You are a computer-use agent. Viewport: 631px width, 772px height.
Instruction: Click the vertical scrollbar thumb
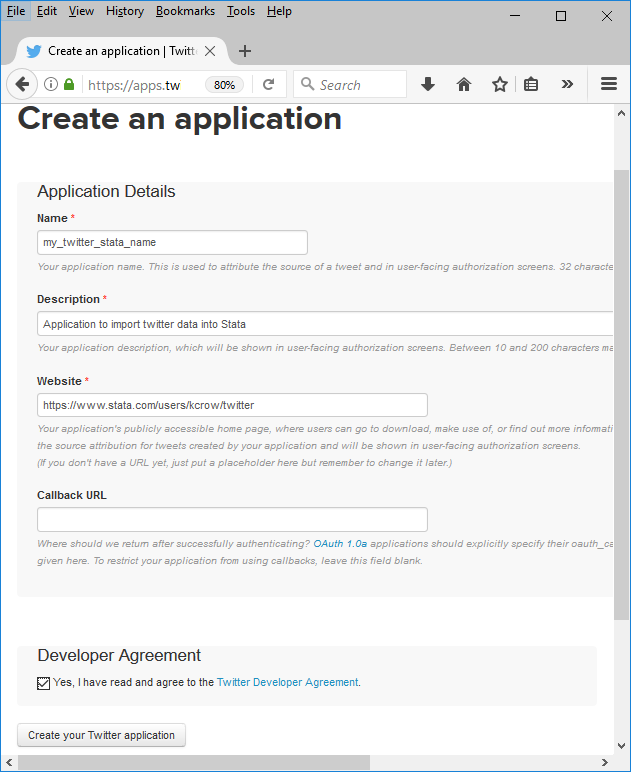[x=621, y=395]
